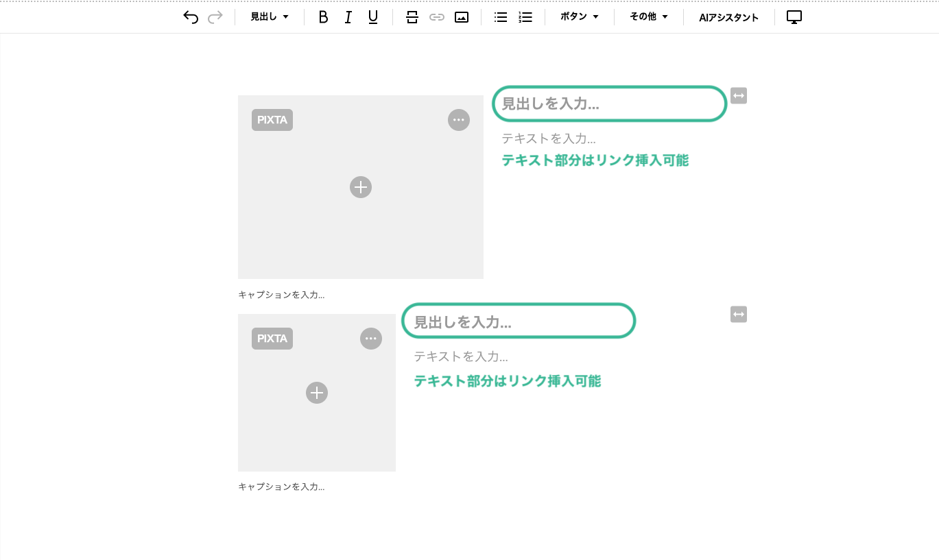The width and height of the screenshot is (939, 560).
Task: Create a numbered list
Action: pos(525,17)
